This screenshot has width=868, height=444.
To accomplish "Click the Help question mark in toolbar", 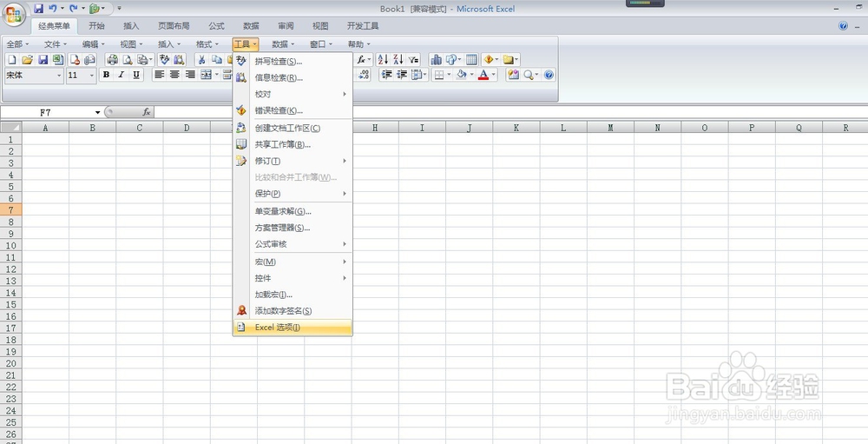I will pos(549,75).
